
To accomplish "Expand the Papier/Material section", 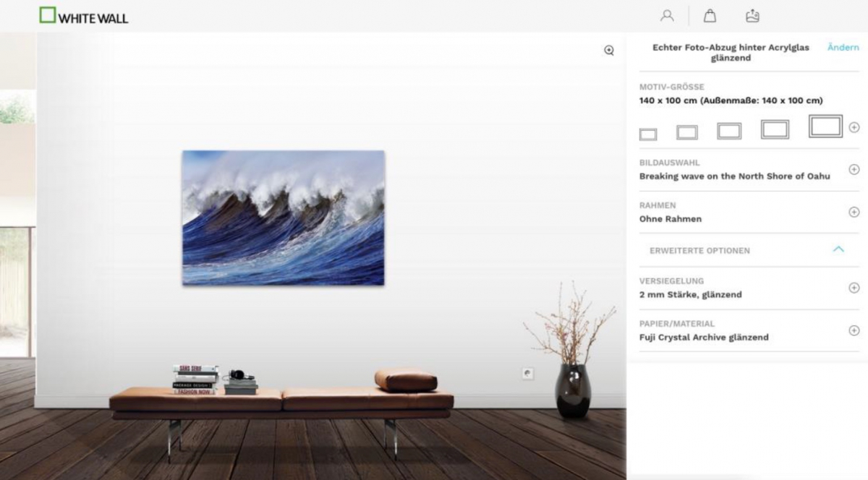I will [854, 330].
